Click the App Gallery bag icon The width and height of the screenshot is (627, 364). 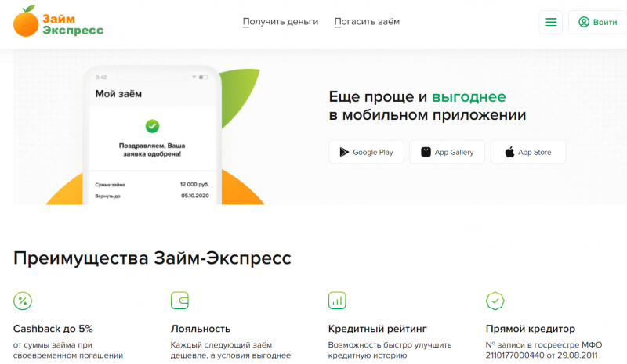[x=426, y=152]
